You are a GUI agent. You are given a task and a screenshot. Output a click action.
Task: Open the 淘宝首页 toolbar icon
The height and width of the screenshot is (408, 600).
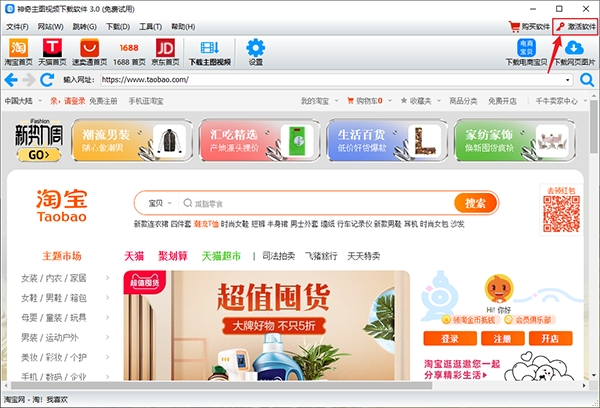click(x=19, y=51)
